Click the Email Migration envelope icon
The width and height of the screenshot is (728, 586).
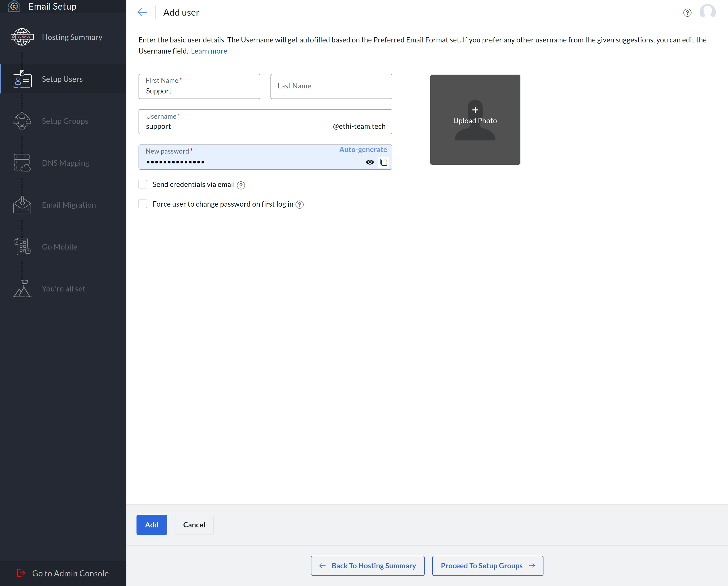coord(22,205)
